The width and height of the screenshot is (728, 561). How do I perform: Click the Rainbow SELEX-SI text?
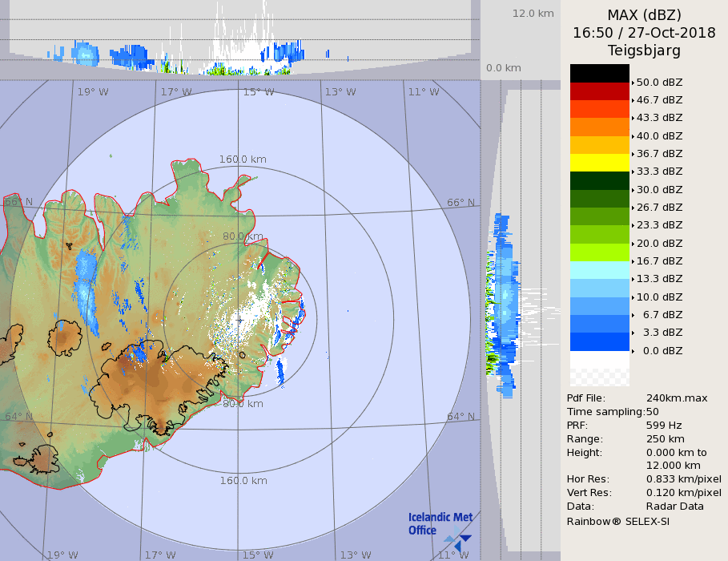tap(617, 521)
